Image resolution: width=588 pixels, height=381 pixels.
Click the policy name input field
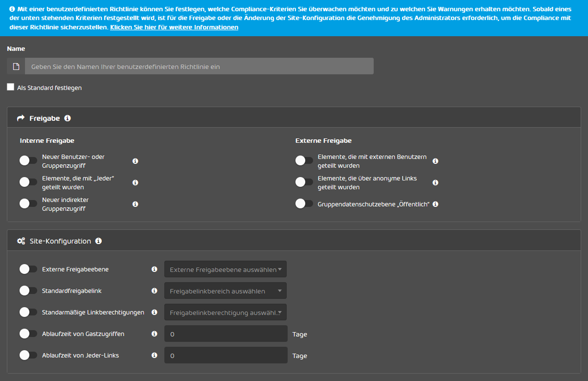[x=199, y=66]
